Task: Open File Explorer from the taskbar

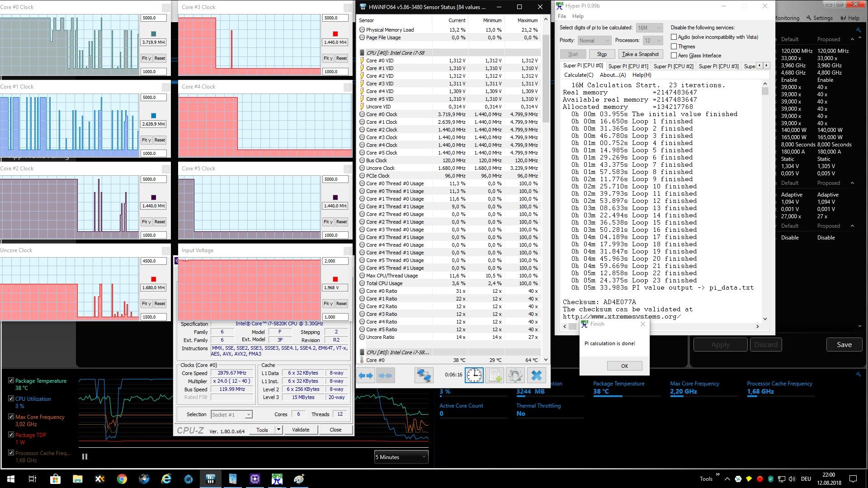Action: click(x=77, y=479)
